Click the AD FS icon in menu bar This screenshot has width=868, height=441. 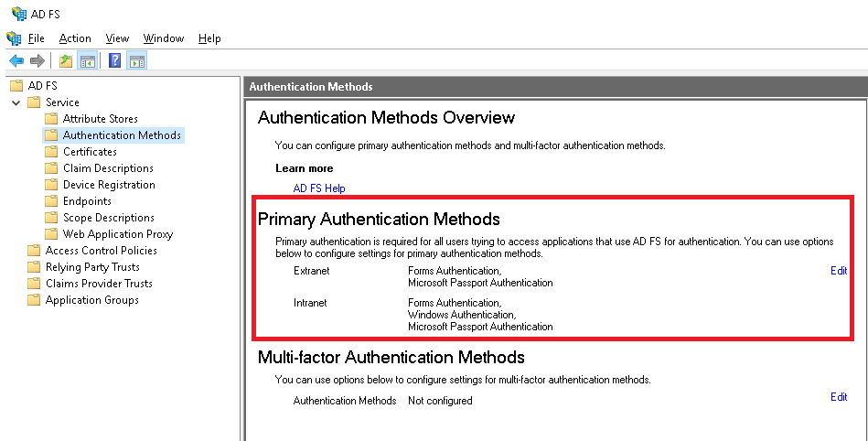tap(13, 38)
